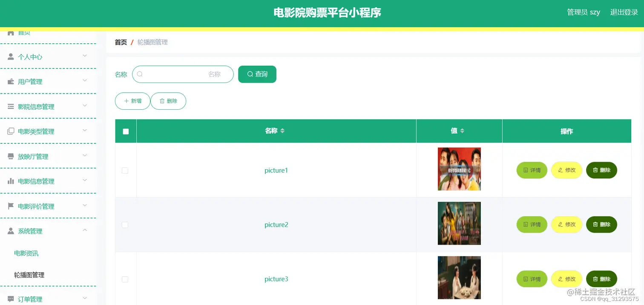644x305 pixels.
Task: Click the magnifier icon inside the 名称 search field
Action: pos(140,74)
